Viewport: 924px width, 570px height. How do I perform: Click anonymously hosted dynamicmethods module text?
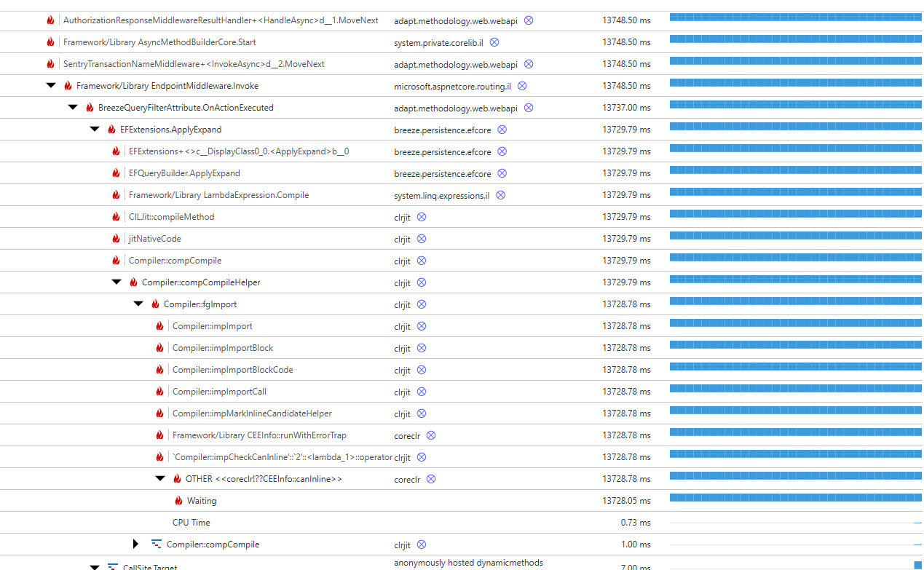tap(468, 563)
